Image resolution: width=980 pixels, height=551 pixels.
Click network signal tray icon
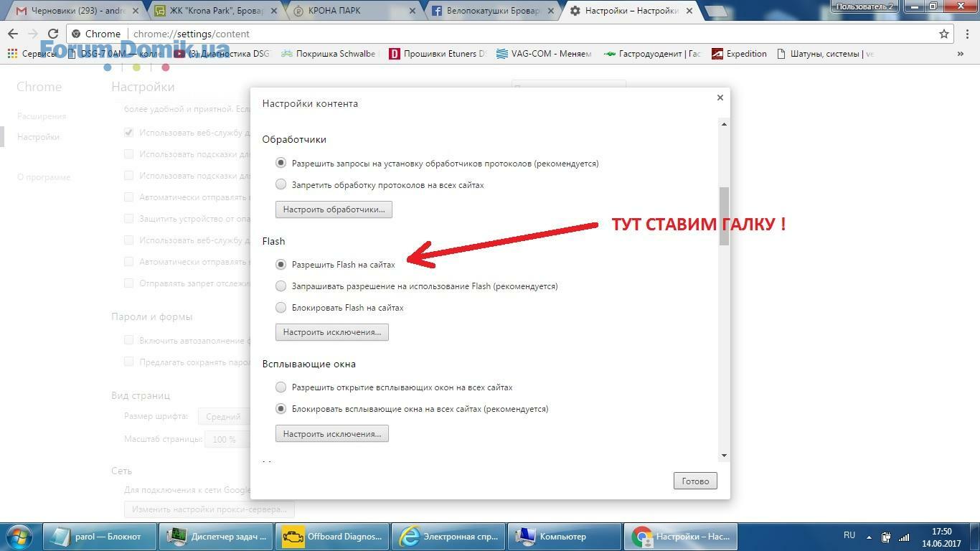point(905,537)
